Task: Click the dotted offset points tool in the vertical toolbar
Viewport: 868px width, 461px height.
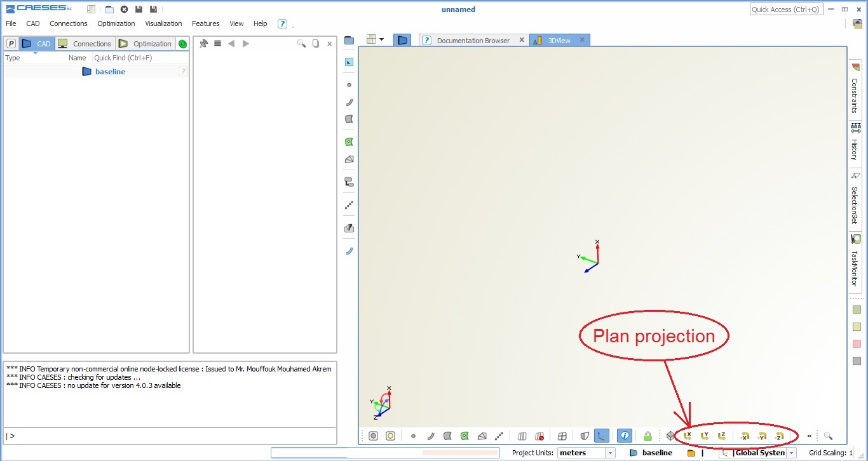Action: [349, 205]
